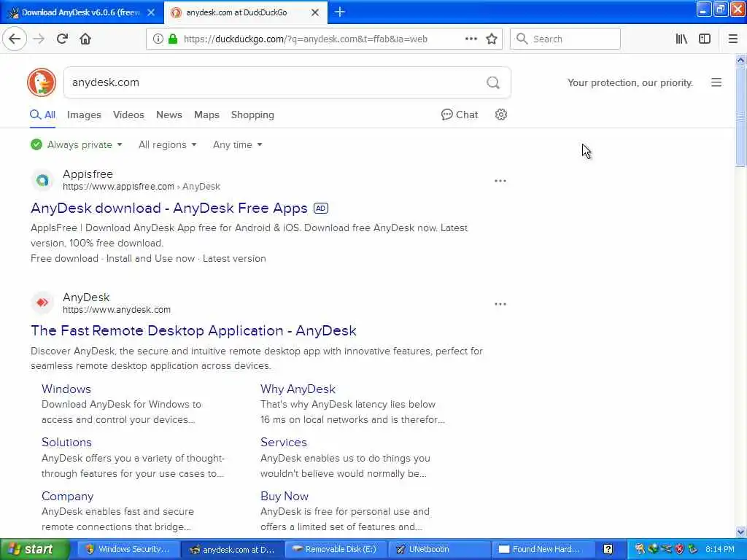The height and width of the screenshot is (560, 747).
Task: Switch to Maps results
Action: coord(206,114)
